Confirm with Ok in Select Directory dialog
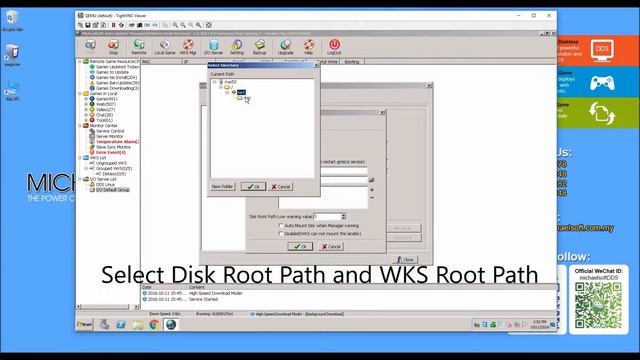Viewport: 640px width, 360px height. pyautogui.click(x=253, y=187)
